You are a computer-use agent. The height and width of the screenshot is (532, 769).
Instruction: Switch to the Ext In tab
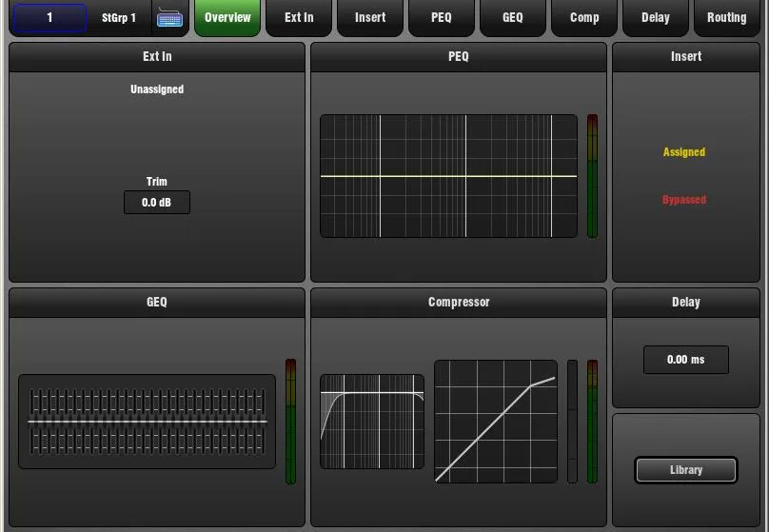pos(299,18)
